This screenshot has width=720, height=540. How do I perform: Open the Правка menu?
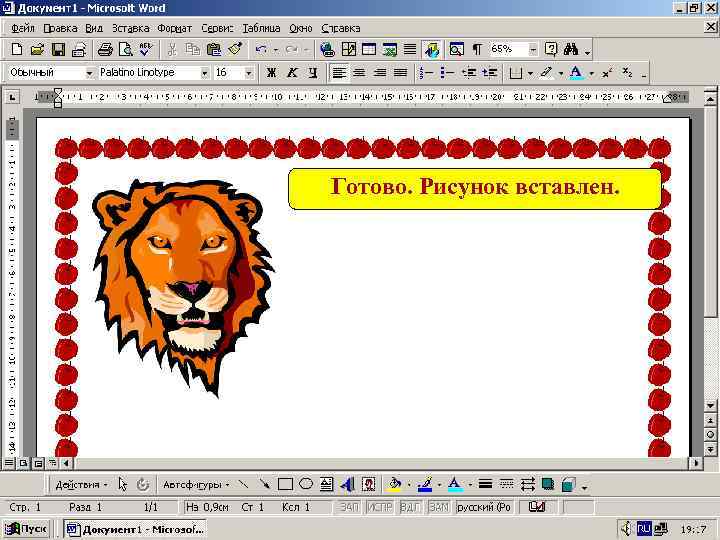point(60,28)
